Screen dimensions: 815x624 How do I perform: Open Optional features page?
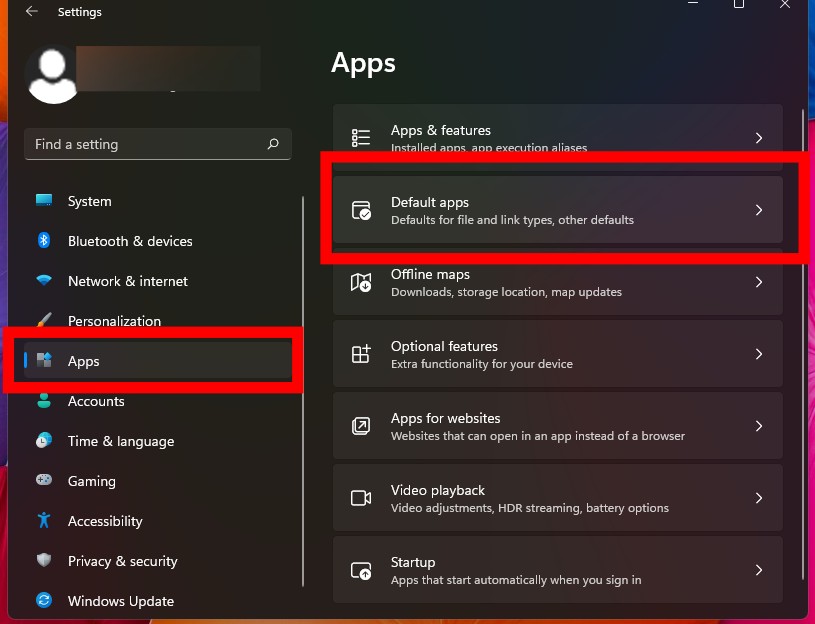tap(558, 354)
